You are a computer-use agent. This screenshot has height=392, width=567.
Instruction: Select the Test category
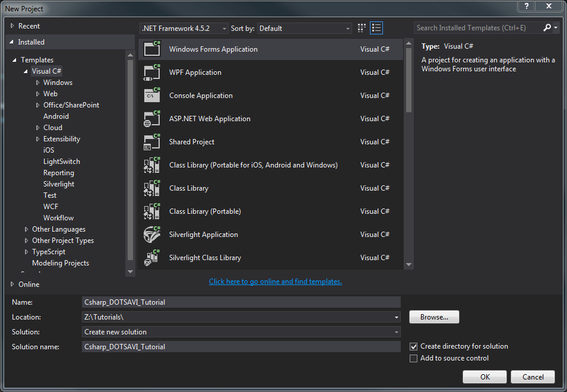point(50,195)
